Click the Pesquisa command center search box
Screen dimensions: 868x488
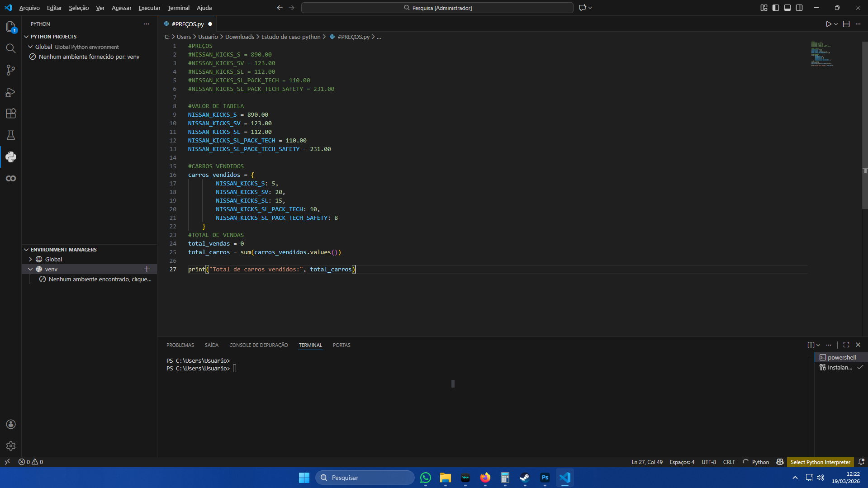click(x=437, y=8)
